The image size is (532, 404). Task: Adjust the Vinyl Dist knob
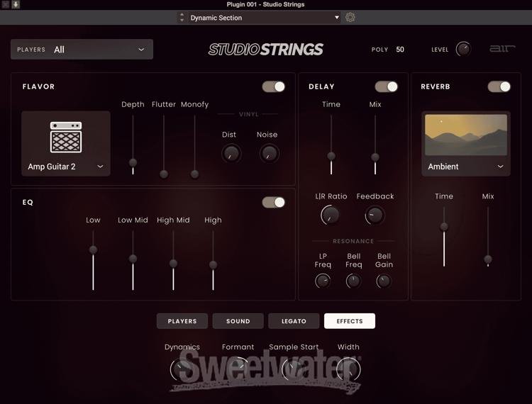[231, 153]
